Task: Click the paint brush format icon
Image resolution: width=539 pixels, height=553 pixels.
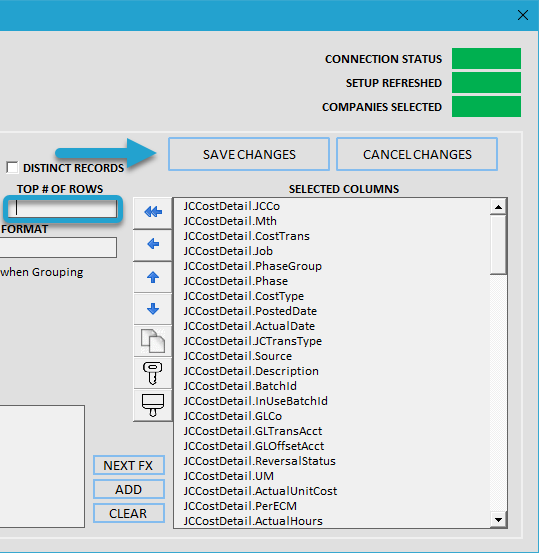Action: click(x=153, y=405)
